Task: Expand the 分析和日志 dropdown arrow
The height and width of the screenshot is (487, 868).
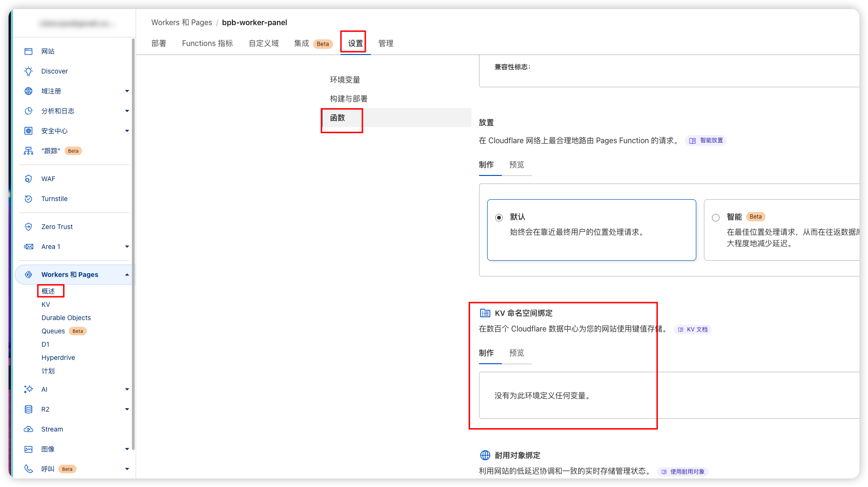Action: 127,111
